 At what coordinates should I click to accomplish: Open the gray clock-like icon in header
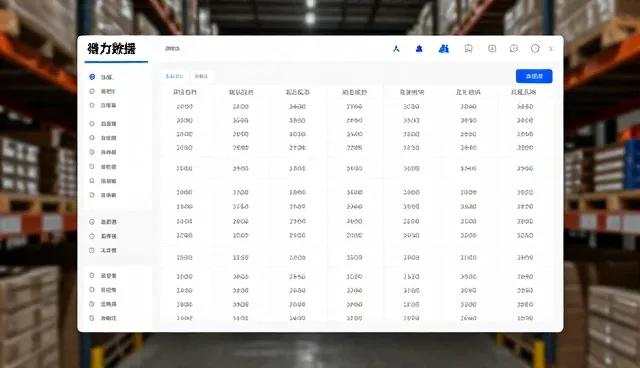tap(514, 49)
